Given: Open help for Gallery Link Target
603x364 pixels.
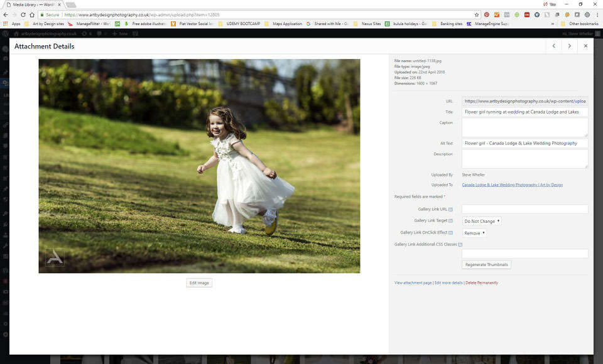Looking at the screenshot, I should pos(451,221).
